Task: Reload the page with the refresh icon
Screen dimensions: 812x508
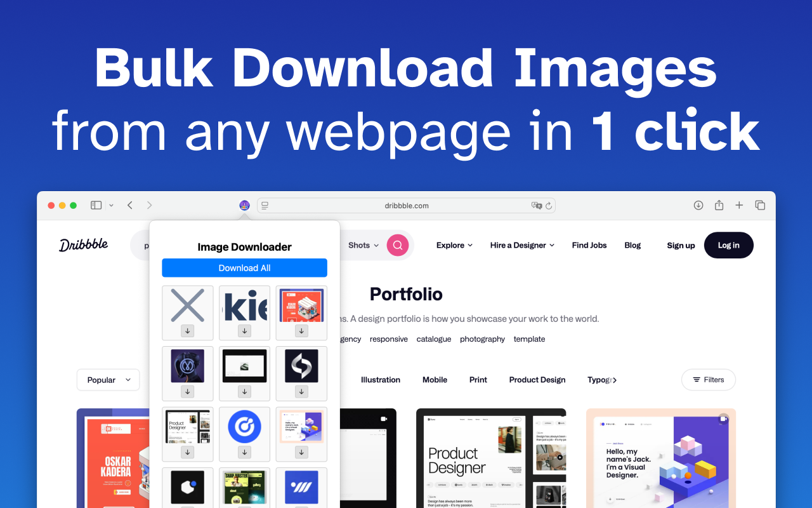Action: click(x=549, y=205)
